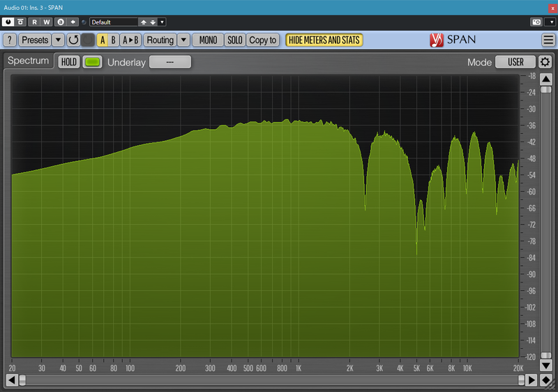Enable the MONO button
558x392 pixels.
tap(208, 40)
